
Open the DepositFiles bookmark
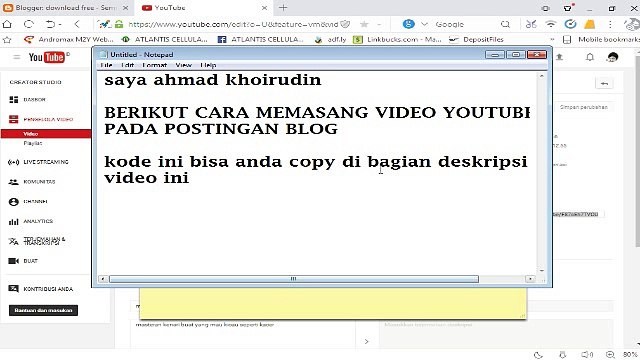pyautogui.click(x=476, y=39)
